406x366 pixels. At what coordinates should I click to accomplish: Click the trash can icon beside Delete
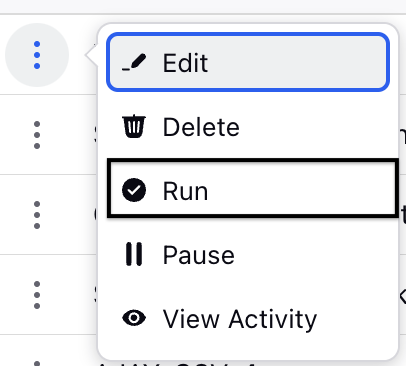pyautogui.click(x=134, y=126)
